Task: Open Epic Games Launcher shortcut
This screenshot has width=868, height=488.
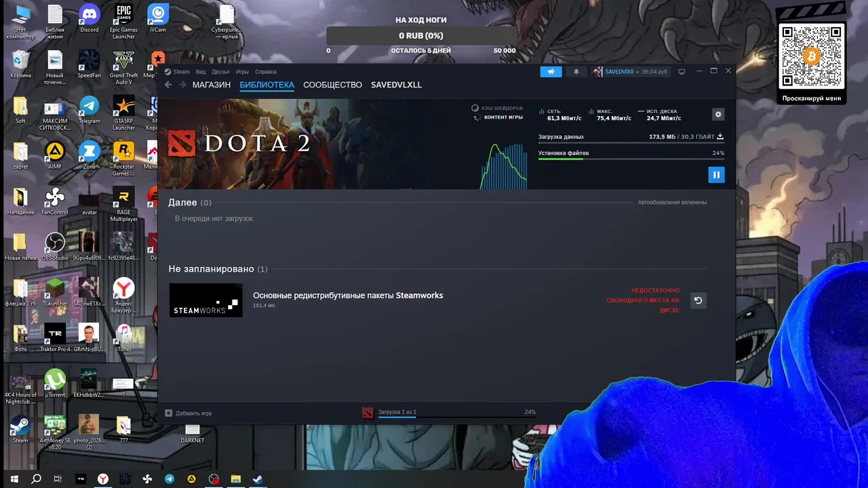Action: 123,22
